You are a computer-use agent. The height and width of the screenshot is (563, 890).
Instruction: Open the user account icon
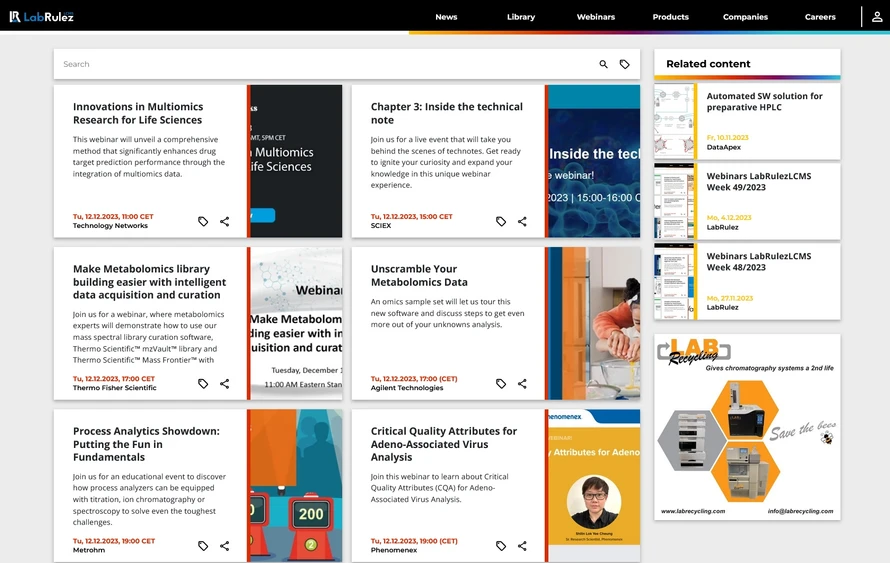(x=877, y=16)
